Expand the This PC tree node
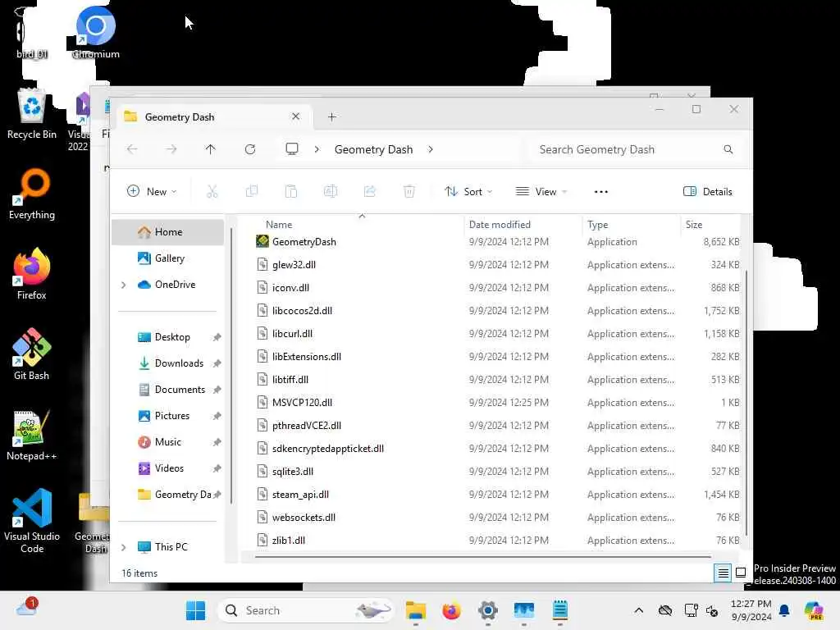 click(124, 547)
